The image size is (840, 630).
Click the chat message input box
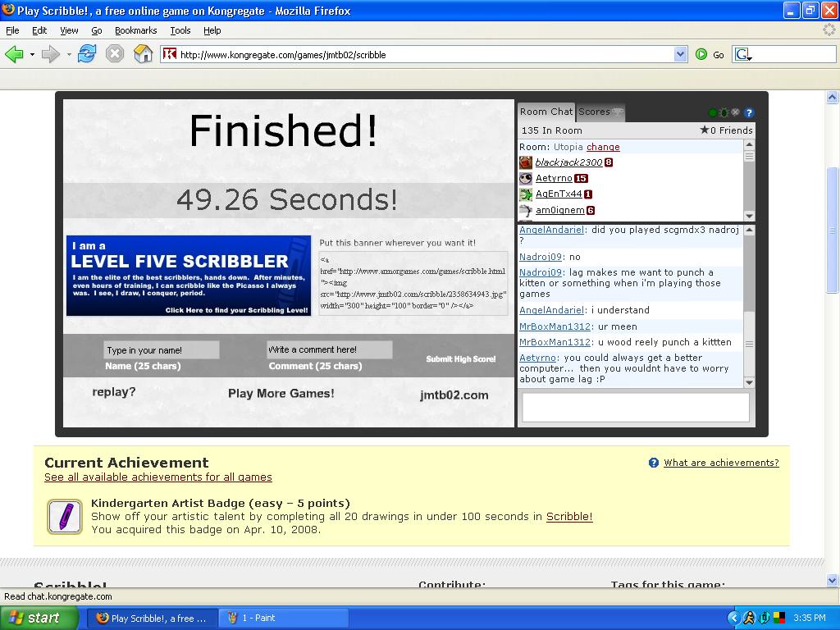click(636, 408)
